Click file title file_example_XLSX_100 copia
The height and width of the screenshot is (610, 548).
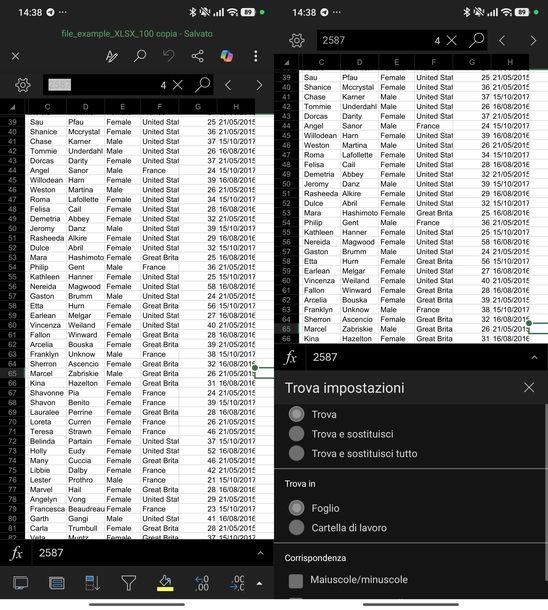pyautogui.click(x=119, y=34)
